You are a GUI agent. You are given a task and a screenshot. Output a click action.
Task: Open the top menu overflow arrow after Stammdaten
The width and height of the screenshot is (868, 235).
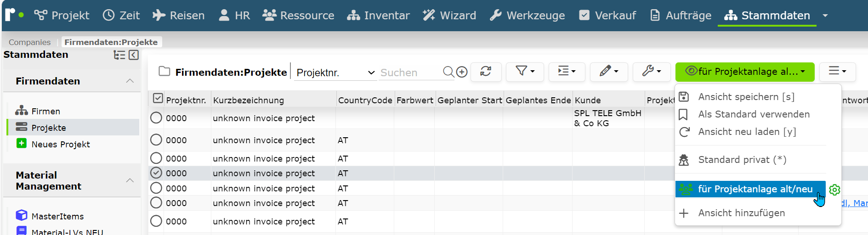coord(825,16)
